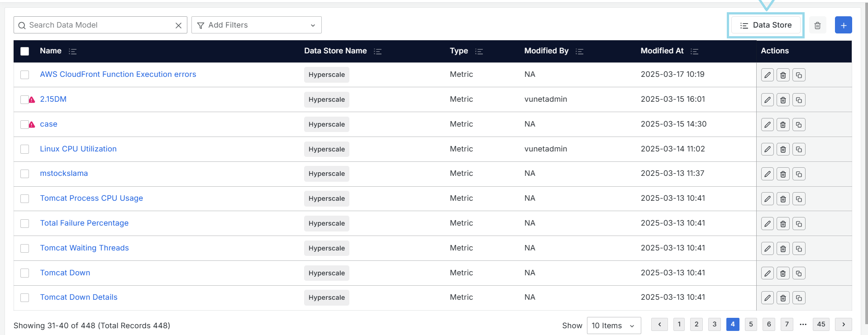Click the sort icon next to Name column
The height and width of the screenshot is (335, 868).
tap(72, 52)
